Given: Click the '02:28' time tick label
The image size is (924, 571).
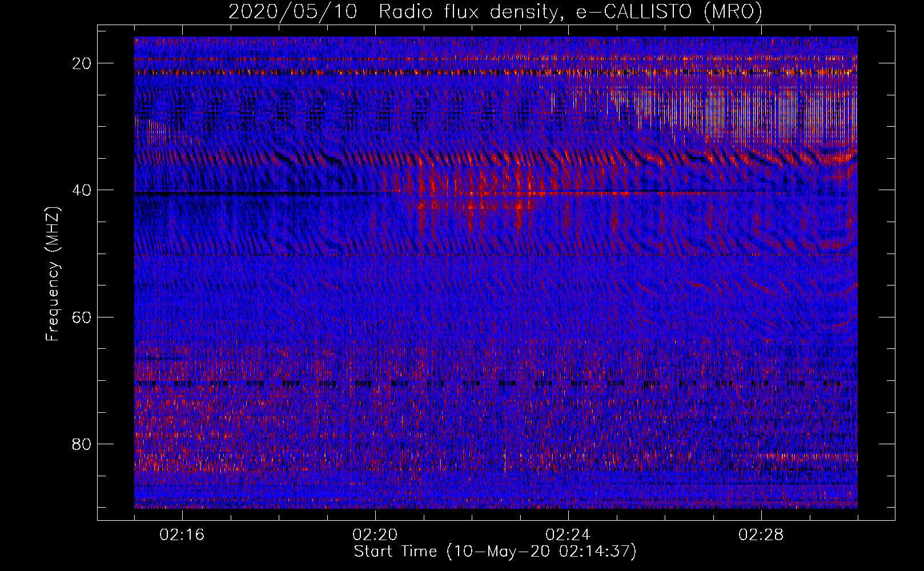Looking at the screenshot, I should coord(761,535).
